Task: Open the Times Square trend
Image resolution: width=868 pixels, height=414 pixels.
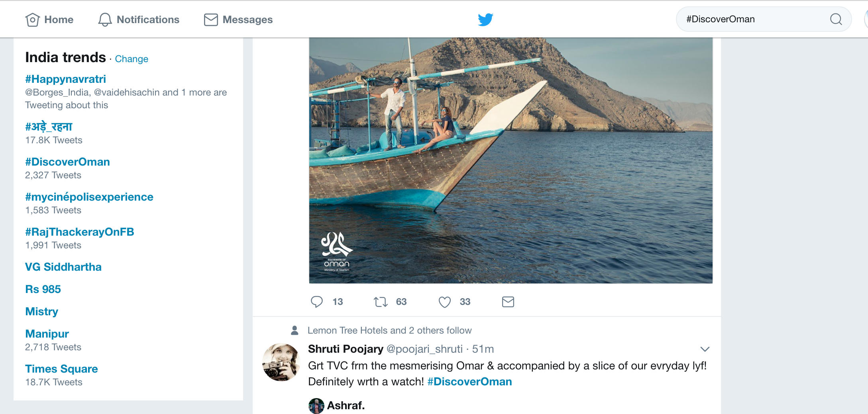Action: [x=61, y=369]
